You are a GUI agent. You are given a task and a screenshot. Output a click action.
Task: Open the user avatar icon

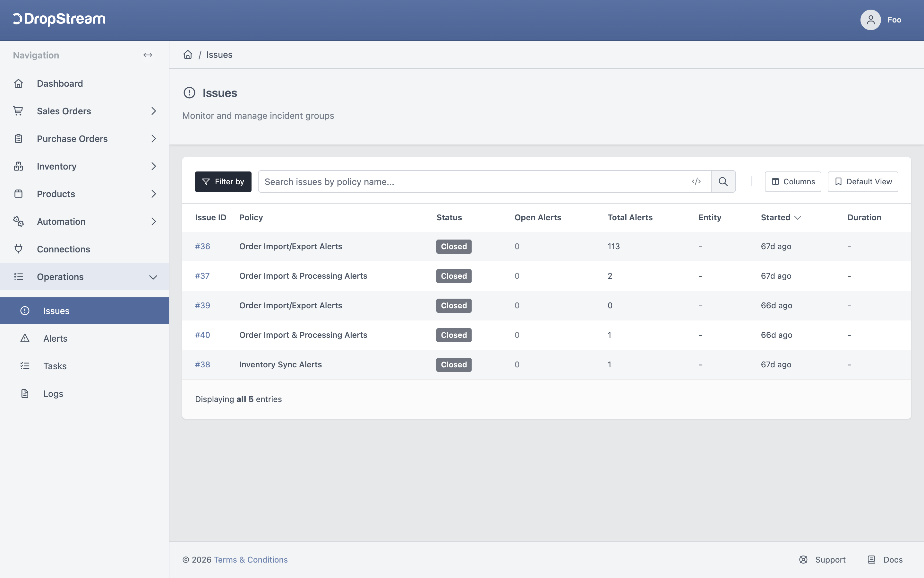pos(870,20)
